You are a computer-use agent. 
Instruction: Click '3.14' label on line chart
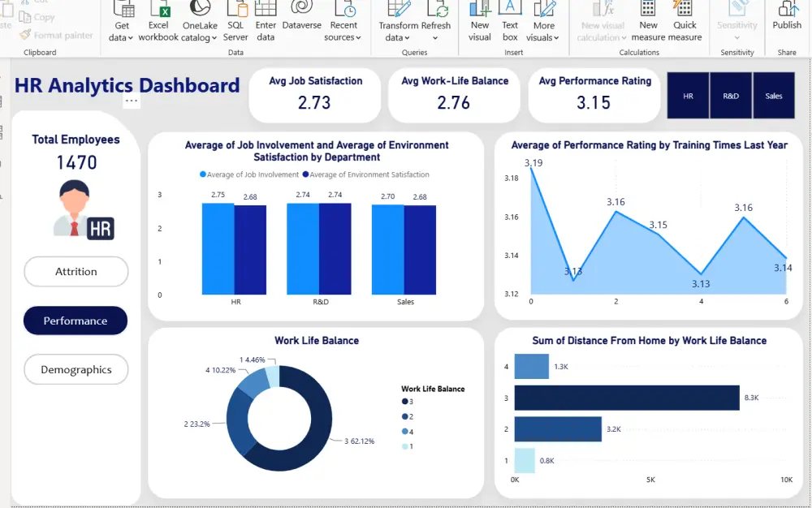coord(783,268)
